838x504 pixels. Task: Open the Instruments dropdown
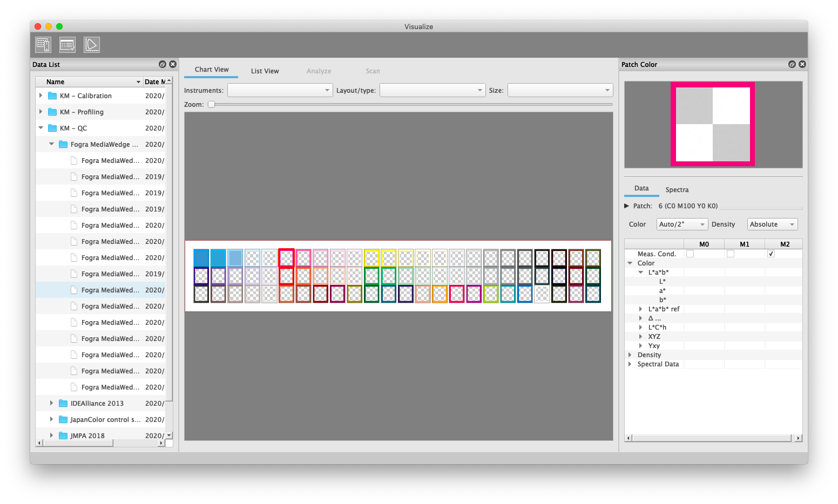[280, 90]
